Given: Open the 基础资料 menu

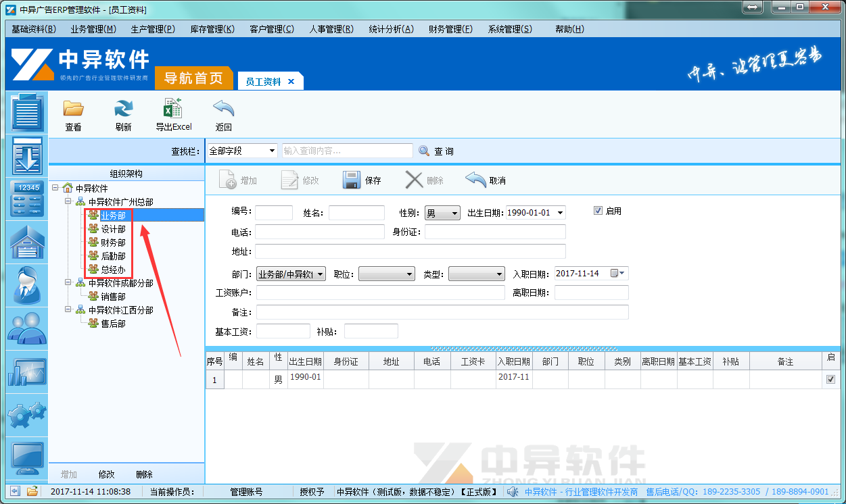Looking at the screenshot, I should 33,29.
